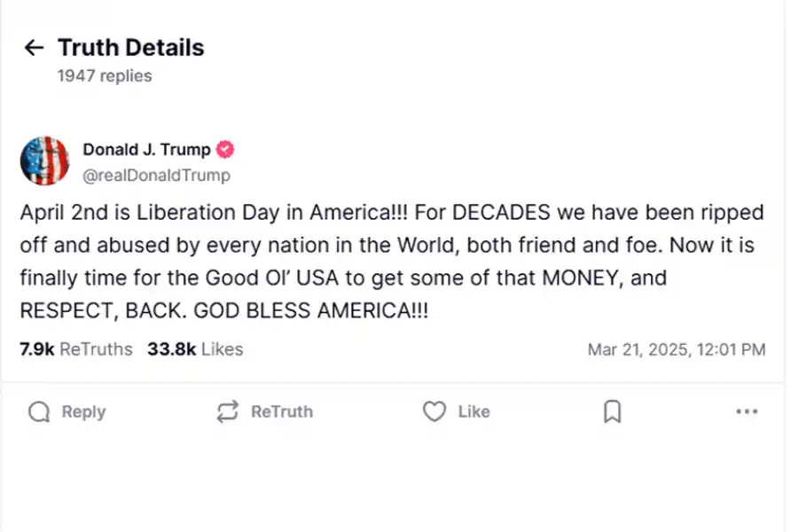This screenshot has width=798, height=532.
Task: Toggle Like on this post
Action: [456, 411]
